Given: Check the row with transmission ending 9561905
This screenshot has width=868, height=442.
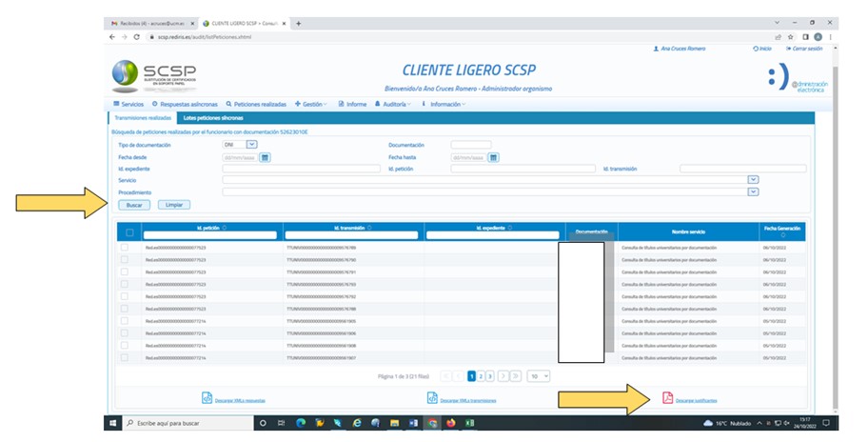Looking at the screenshot, I should click(125, 321).
